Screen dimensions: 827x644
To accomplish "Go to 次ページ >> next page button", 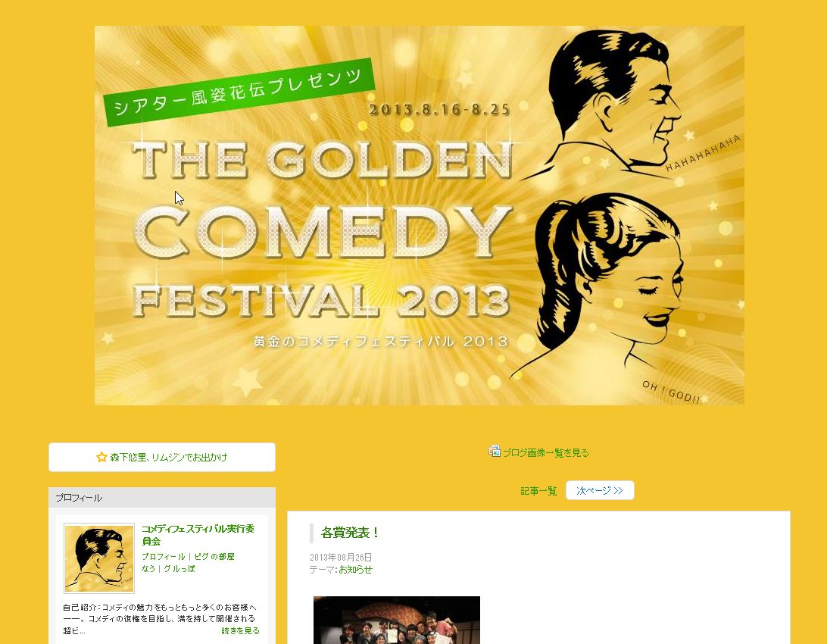I will (600, 490).
